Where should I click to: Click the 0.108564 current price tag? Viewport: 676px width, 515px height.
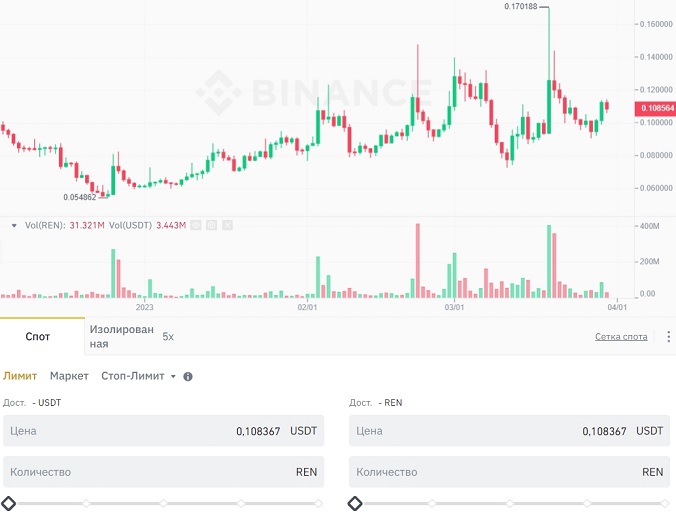coord(655,108)
